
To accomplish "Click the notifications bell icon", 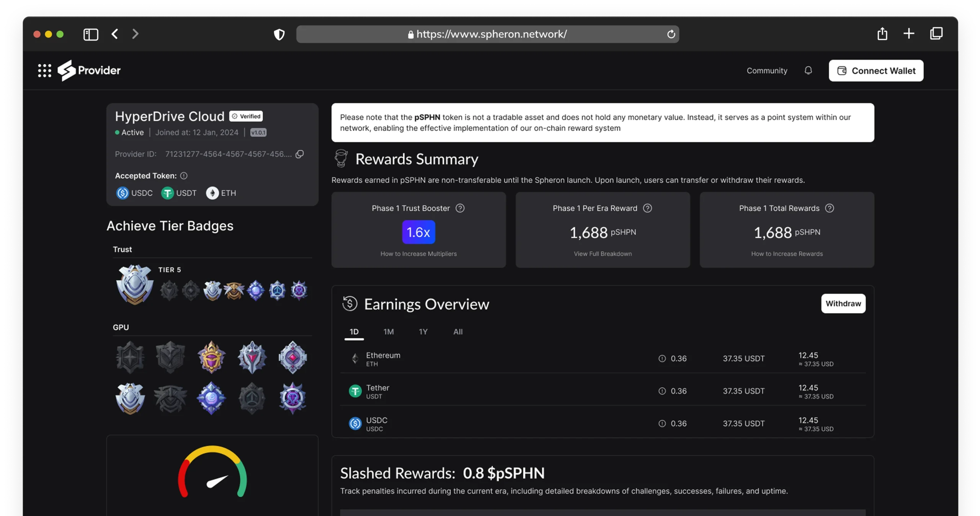I will coord(808,70).
